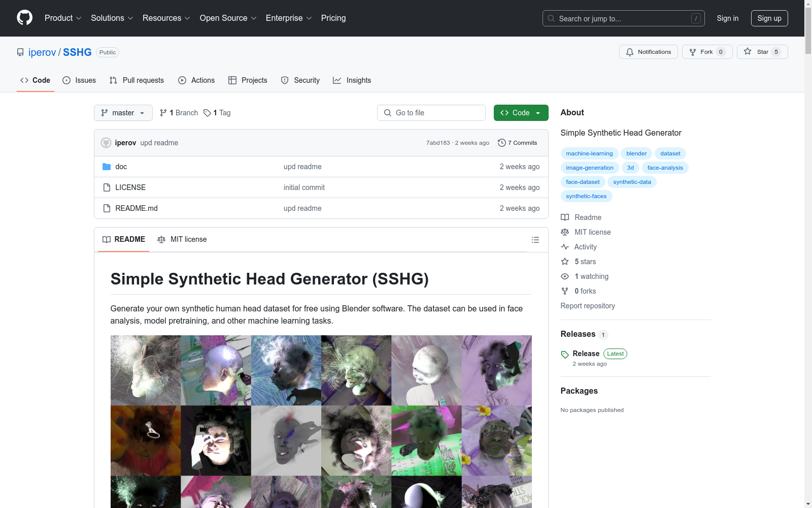Image resolution: width=812 pixels, height=508 pixels.
Task: Click iperov's avatar in commit row
Action: click(106, 143)
